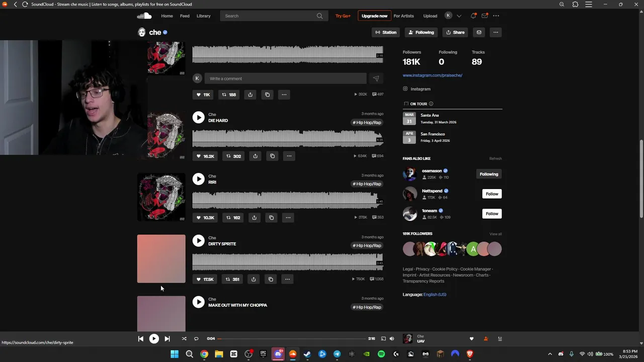Toggle repeat in the player

click(x=196, y=339)
